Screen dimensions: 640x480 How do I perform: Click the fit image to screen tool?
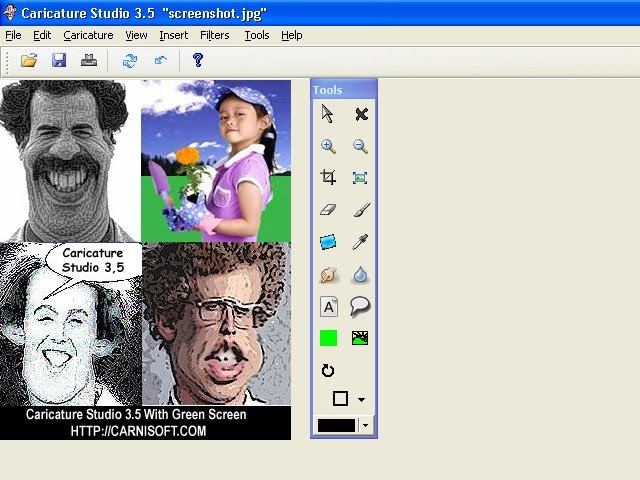tap(360, 178)
